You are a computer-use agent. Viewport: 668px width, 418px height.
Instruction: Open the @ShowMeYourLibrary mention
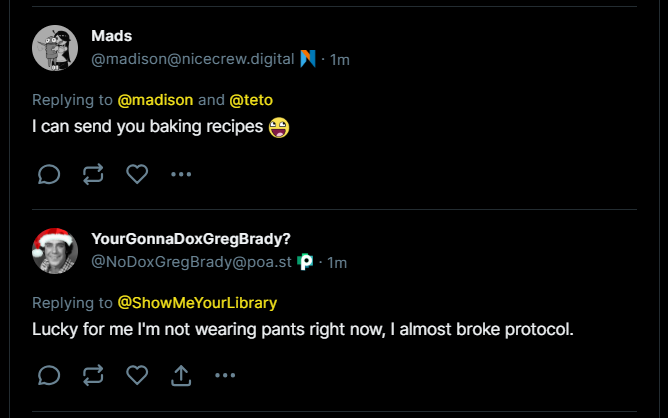[x=197, y=302]
